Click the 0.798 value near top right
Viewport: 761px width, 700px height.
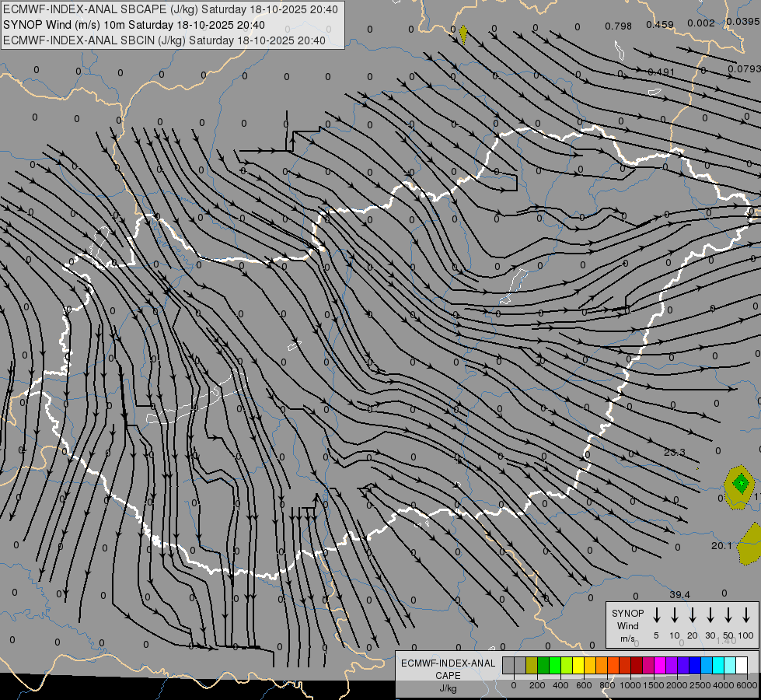[x=618, y=26]
